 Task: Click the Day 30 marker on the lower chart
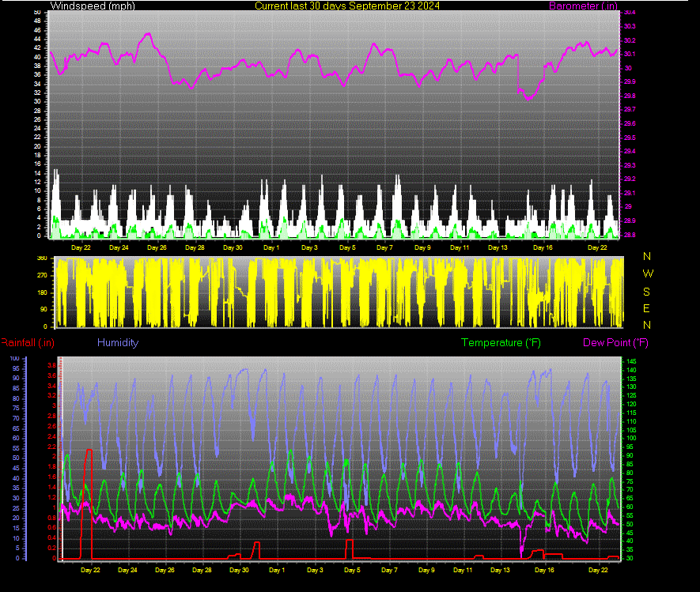click(240, 570)
